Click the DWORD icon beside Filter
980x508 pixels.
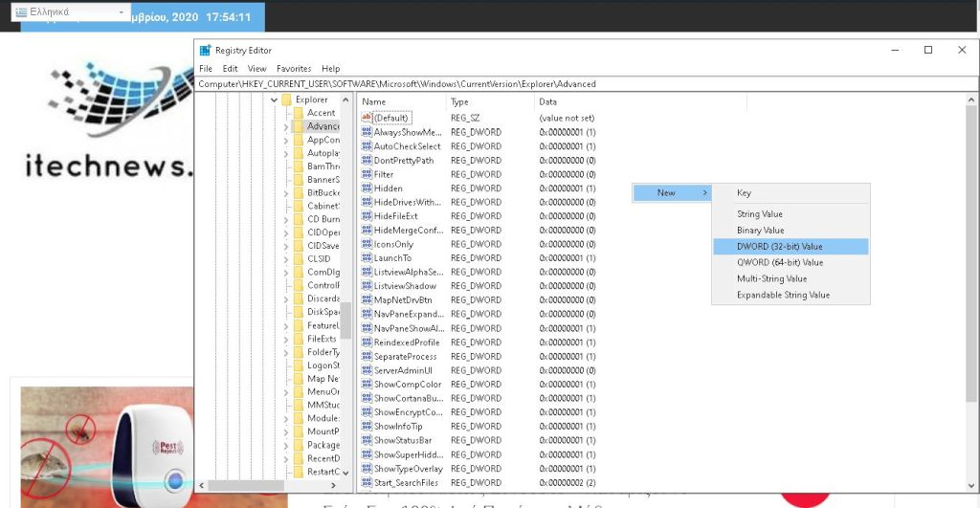coord(367,174)
